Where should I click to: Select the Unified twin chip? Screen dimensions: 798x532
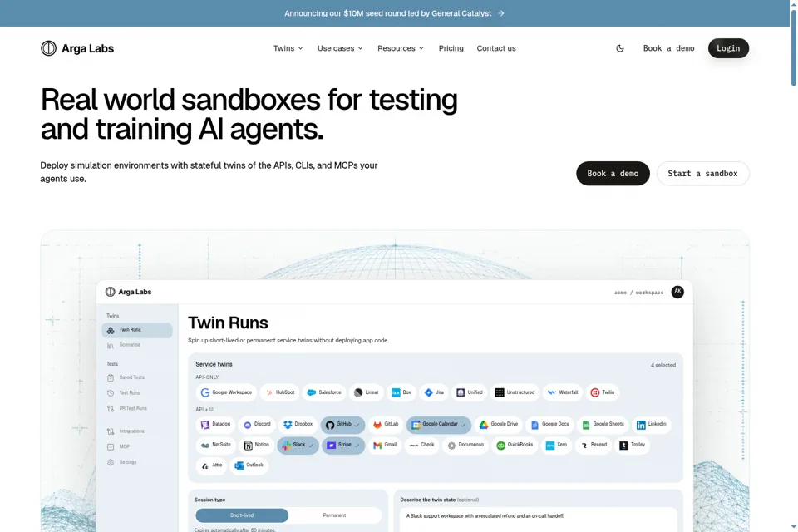point(469,392)
